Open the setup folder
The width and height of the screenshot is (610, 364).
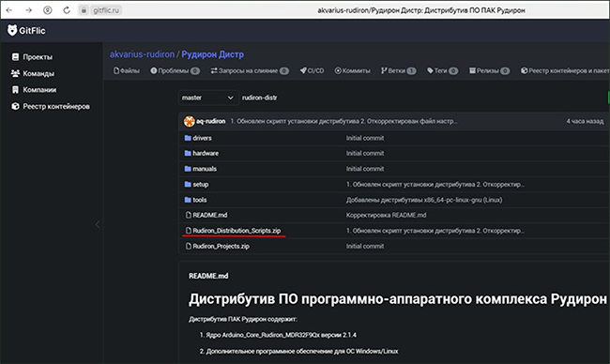click(201, 184)
